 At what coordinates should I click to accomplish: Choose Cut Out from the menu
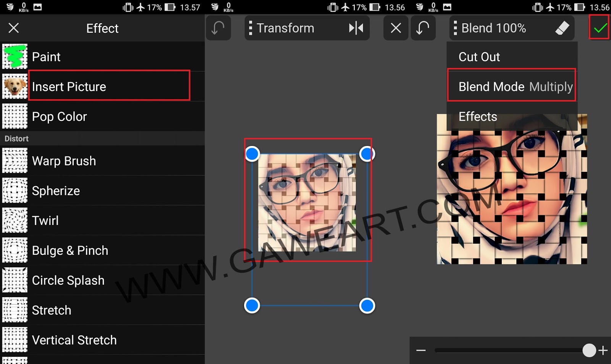[x=479, y=57]
